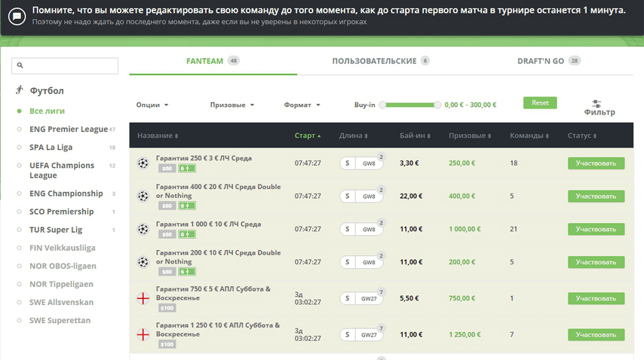Select SPA La Liga league filter
Image resolution: width=644 pixels, height=360 pixels.
click(x=20, y=148)
